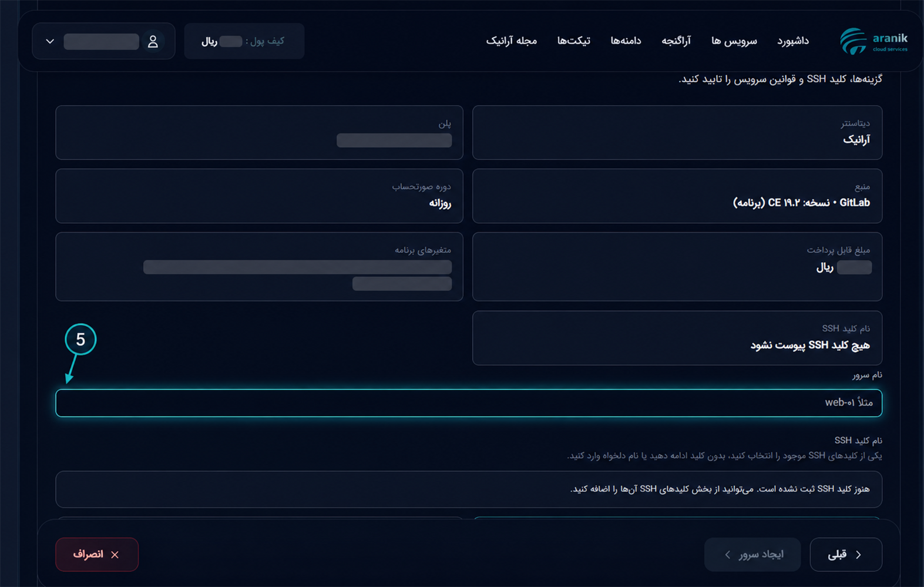Focus the نام سرور input field
The image size is (924, 587).
469,403
